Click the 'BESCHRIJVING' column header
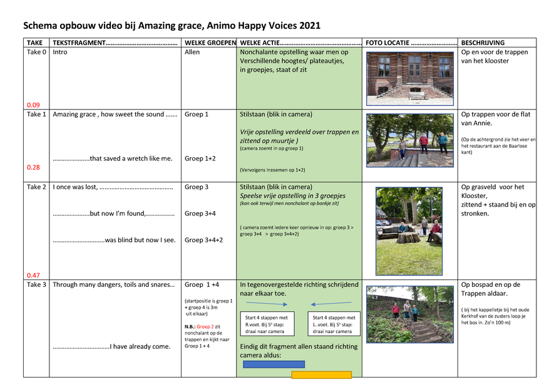554x392 pixels. pos(483,43)
